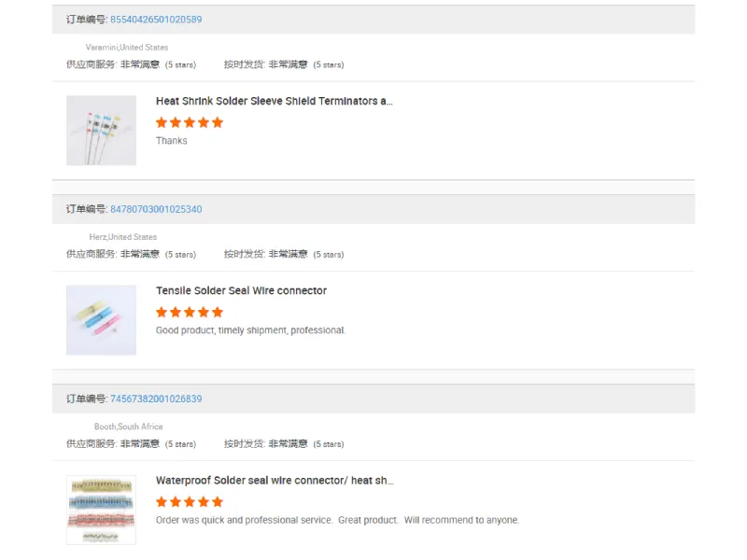Click the fourth star on Heat Shrink rating
This screenshot has width=747, height=560.
pyautogui.click(x=204, y=122)
